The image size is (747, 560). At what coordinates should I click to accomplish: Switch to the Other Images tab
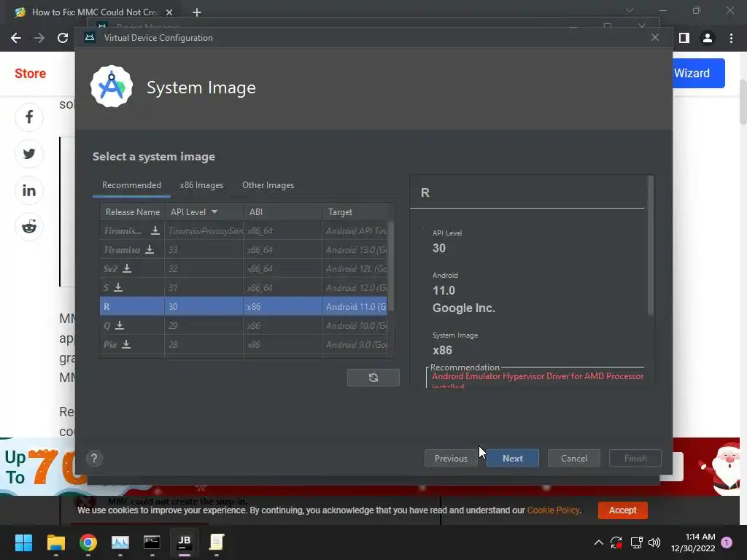point(268,185)
